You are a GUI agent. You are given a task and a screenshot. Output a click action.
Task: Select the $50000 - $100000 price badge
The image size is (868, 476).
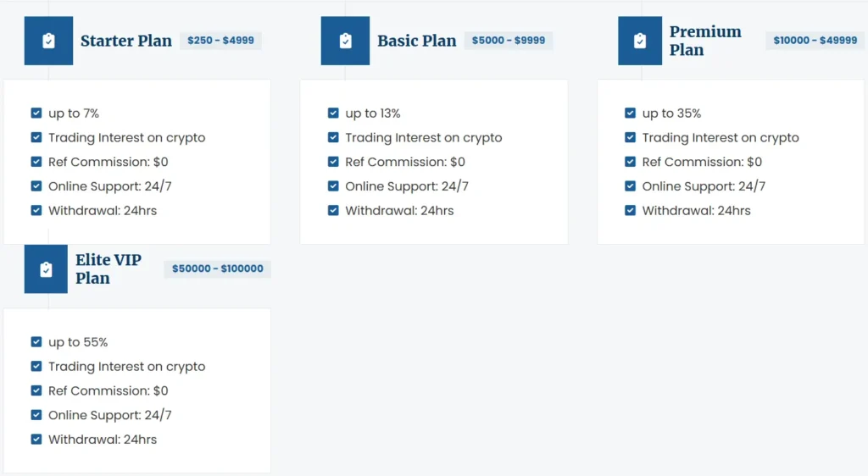click(217, 269)
